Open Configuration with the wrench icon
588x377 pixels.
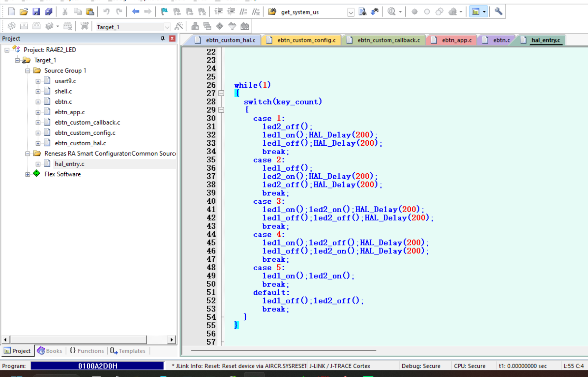pyautogui.click(x=498, y=12)
